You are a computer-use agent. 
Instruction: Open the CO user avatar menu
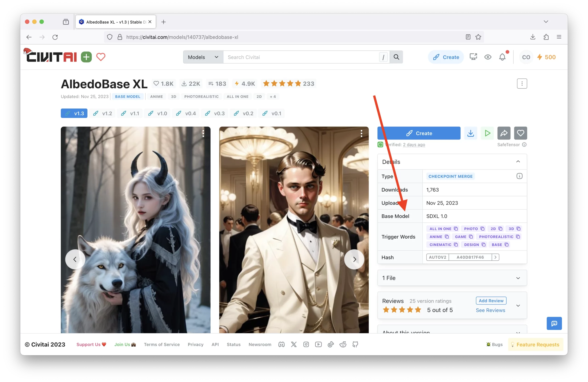(526, 57)
